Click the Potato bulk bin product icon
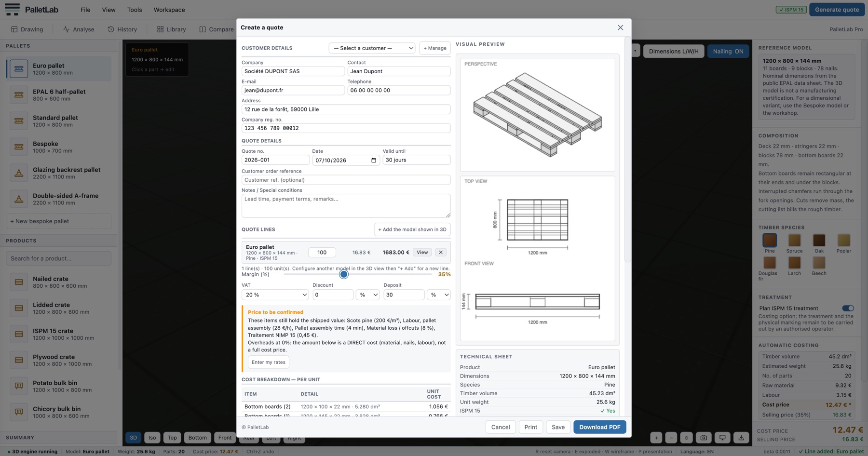The height and width of the screenshot is (456, 868). point(19,386)
